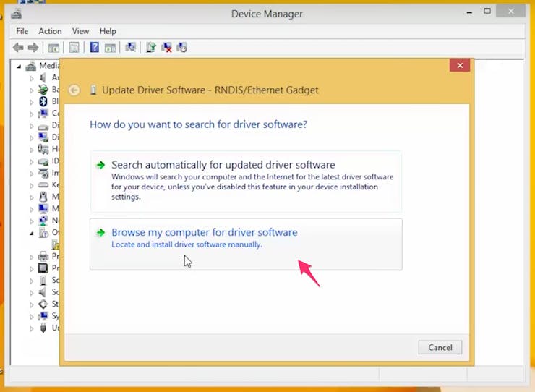The image size is (535, 392).
Task: Click Scan for hardware changes toolbar icon
Action: [130, 47]
